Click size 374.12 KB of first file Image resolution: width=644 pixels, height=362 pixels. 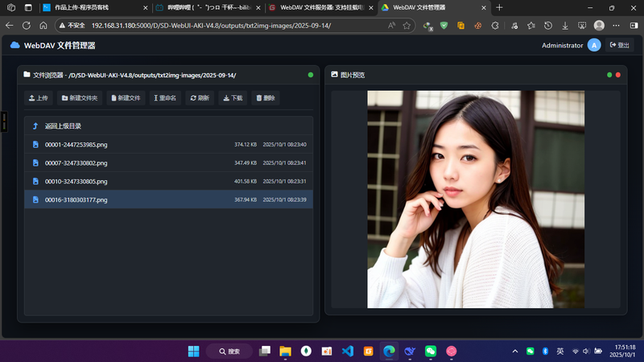pos(246,145)
